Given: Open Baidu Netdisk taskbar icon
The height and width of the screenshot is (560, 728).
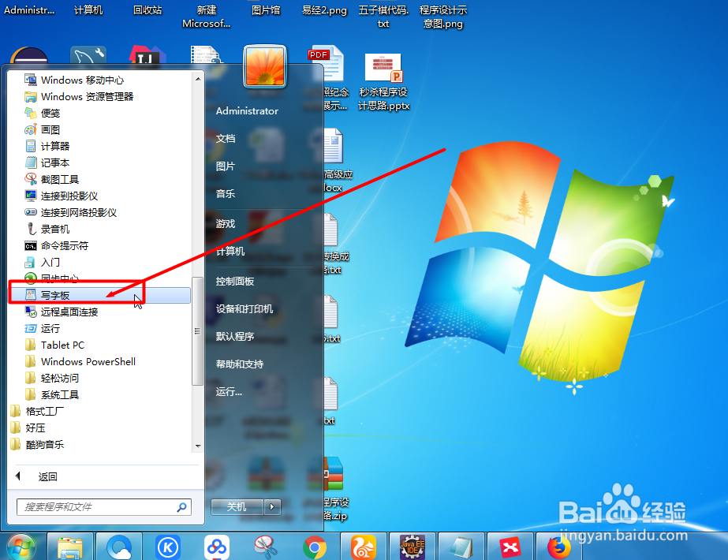Looking at the screenshot, I should (217, 548).
